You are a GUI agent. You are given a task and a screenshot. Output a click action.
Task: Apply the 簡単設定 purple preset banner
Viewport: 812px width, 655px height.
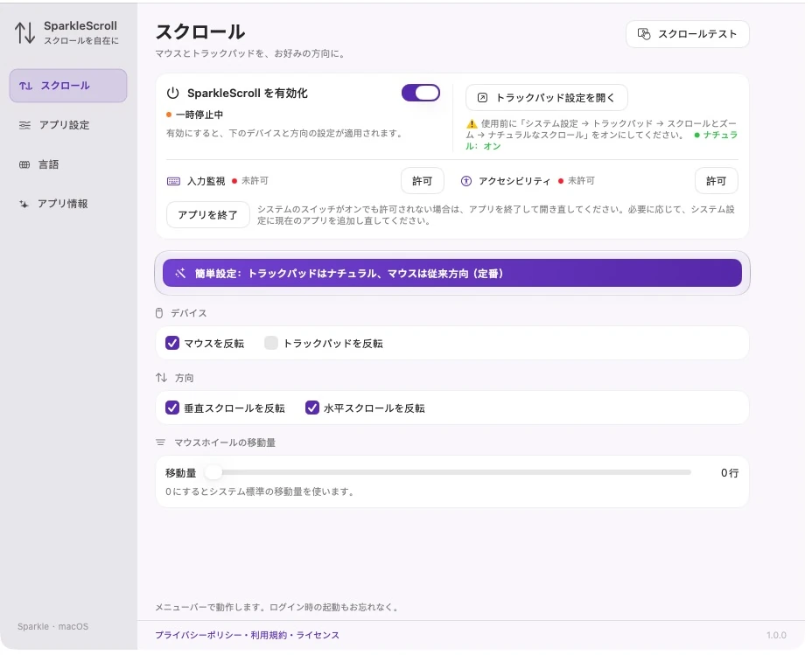[452, 273]
